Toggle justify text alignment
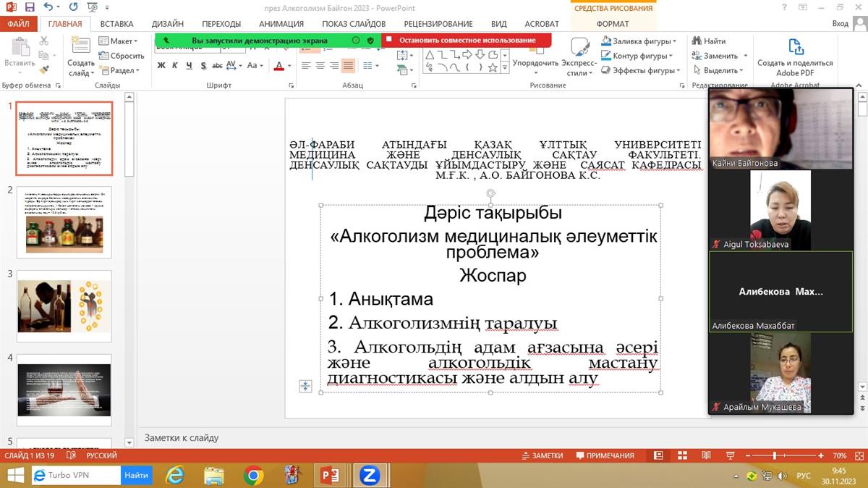Screen dimensions: 868x488 [x=348, y=66]
